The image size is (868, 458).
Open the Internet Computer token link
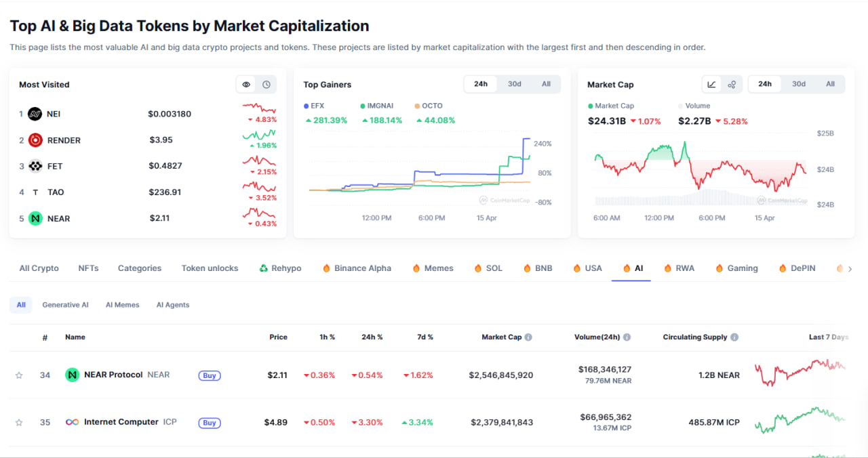[x=121, y=422]
